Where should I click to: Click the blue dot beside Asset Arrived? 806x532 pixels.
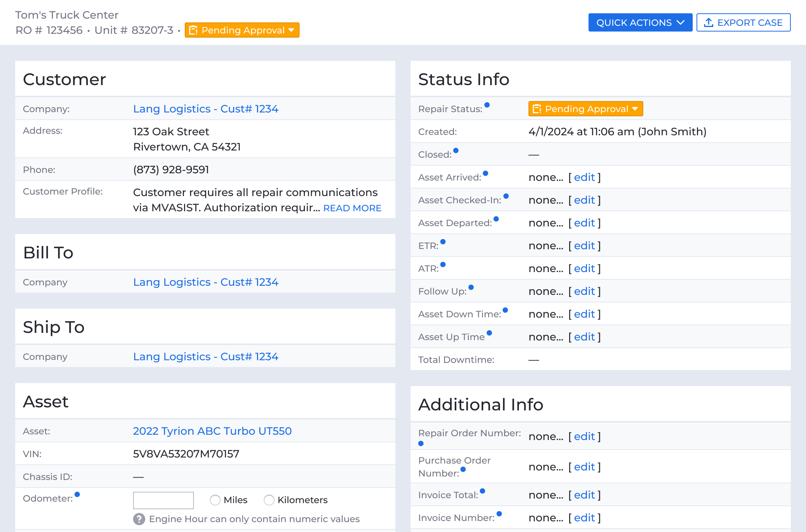click(x=486, y=173)
